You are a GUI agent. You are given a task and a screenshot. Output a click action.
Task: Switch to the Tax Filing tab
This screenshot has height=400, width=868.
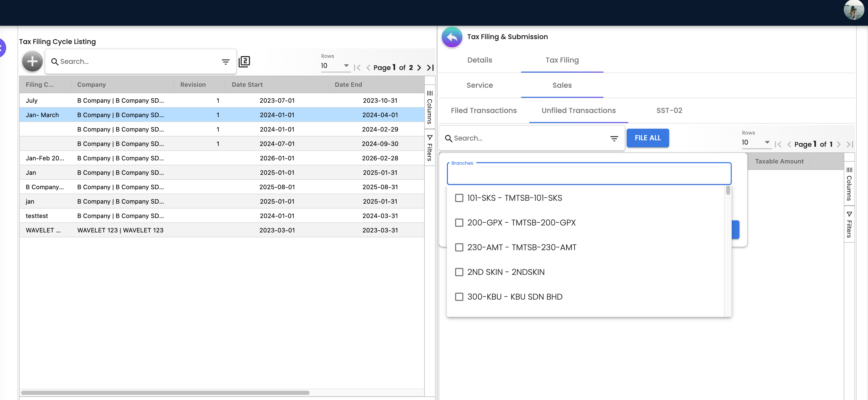pos(562,60)
